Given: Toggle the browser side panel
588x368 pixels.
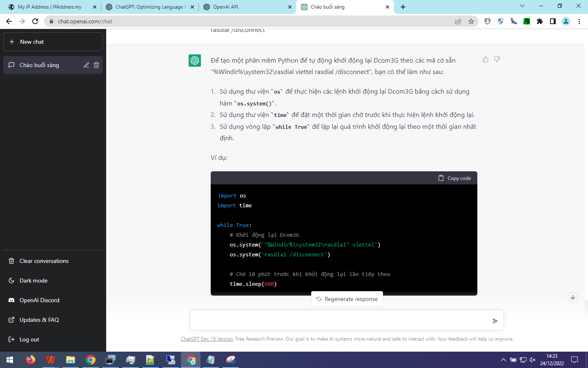Looking at the screenshot, I should tap(553, 21).
